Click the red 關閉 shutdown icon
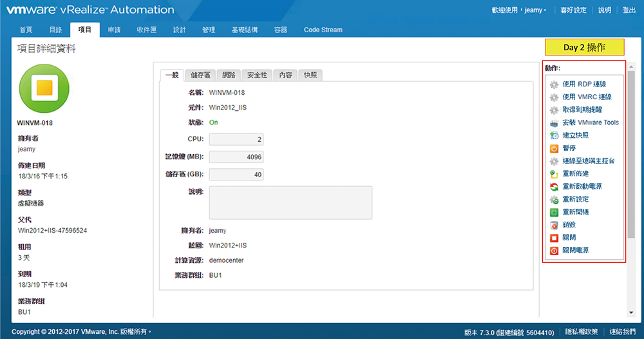644x339 pixels. pyautogui.click(x=554, y=238)
